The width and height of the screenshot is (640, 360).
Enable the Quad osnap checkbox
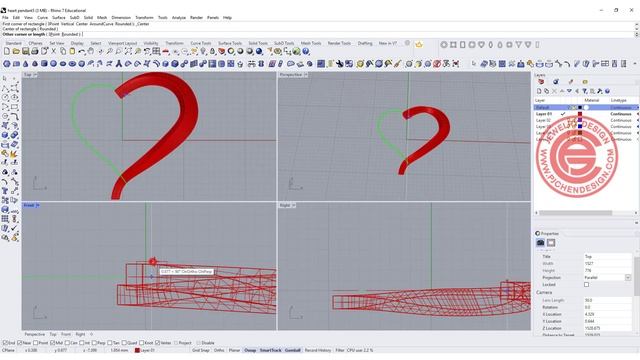tap(124, 343)
